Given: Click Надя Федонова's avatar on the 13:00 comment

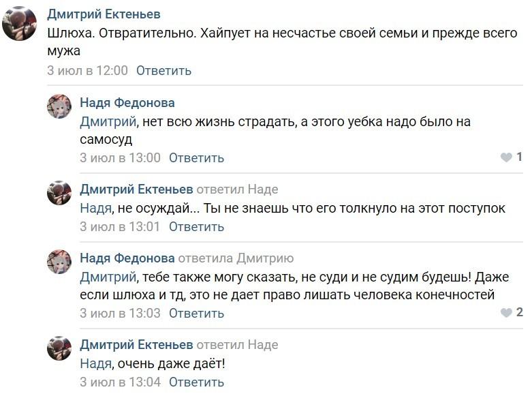Looking at the screenshot, I should (59, 106).
